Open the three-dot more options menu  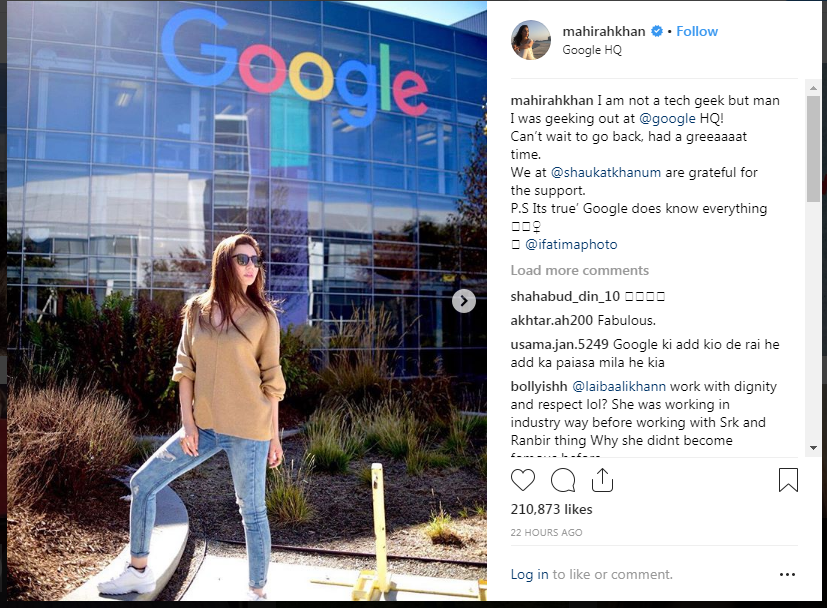coord(787,574)
